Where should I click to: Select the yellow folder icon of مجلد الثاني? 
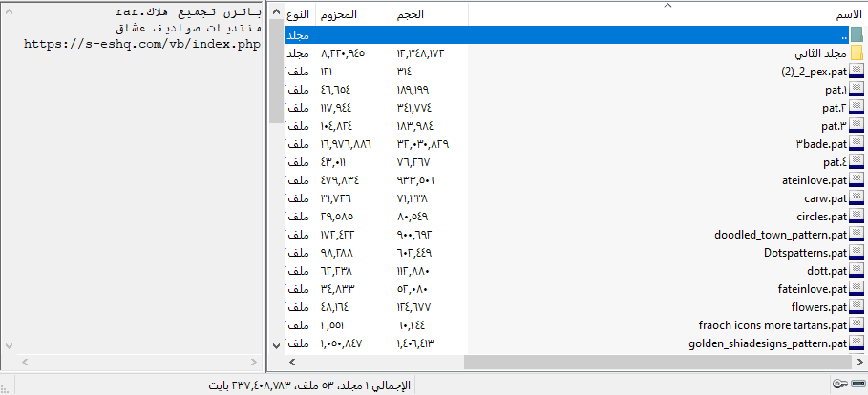coord(857,53)
